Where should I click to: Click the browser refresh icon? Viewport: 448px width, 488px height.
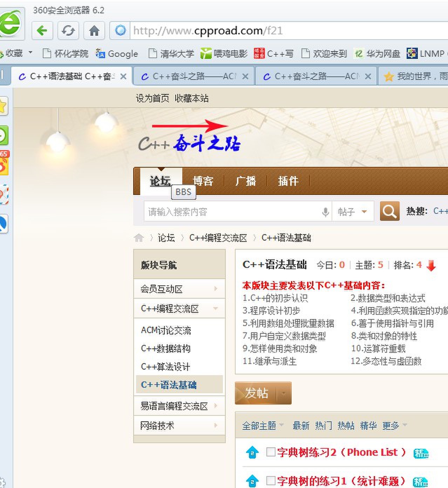[68, 30]
